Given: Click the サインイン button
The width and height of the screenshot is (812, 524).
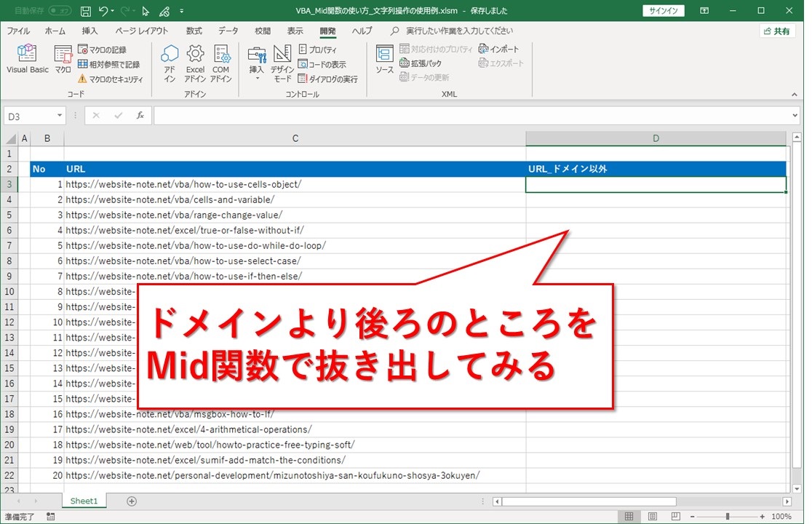Looking at the screenshot, I should pyautogui.click(x=662, y=11).
